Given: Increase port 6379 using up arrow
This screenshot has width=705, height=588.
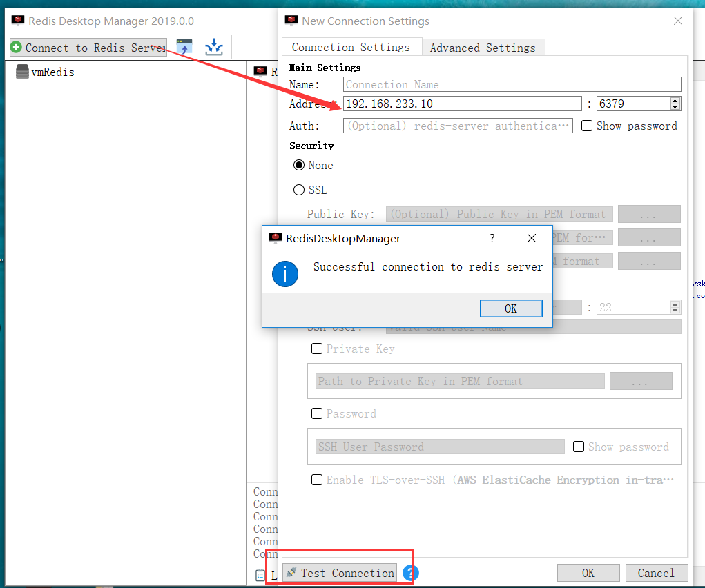Looking at the screenshot, I should pyautogui.click(x=675, y=100).
